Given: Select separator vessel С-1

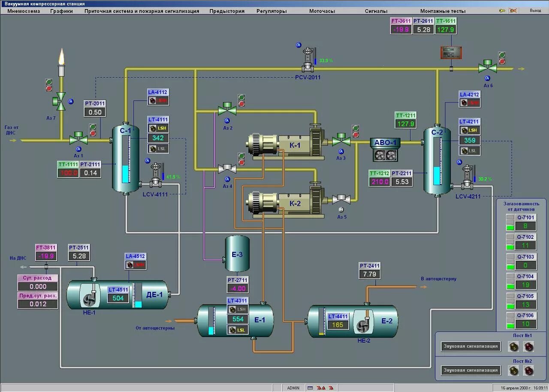Looking at the screenshot, I should (x=126, y=158).
